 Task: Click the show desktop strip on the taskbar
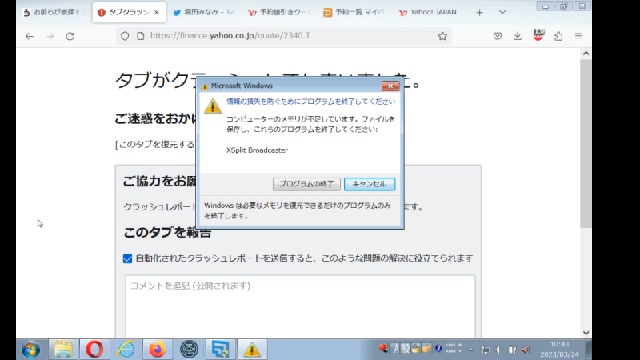coord(589,350)
